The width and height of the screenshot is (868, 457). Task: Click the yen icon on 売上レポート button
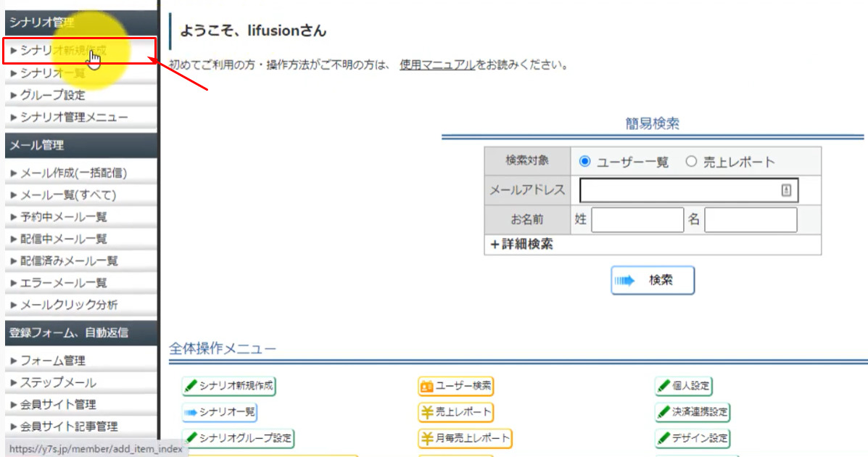(x=426, y=412)
